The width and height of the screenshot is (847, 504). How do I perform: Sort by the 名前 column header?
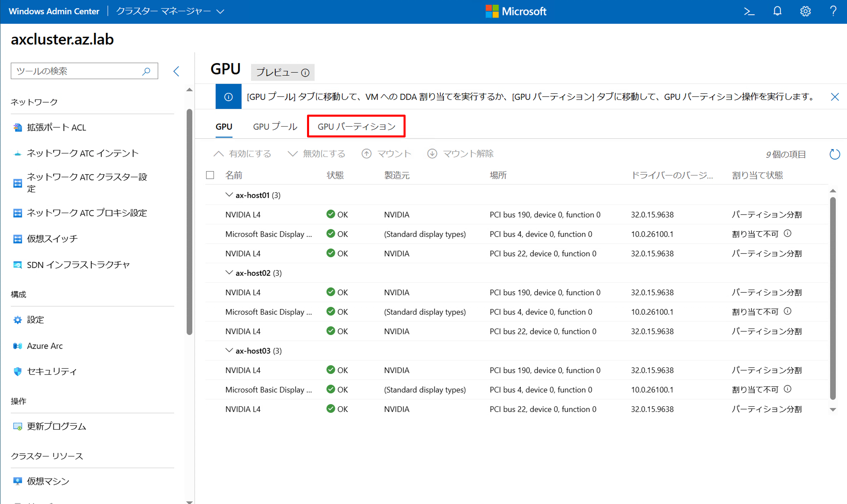click(234, 175)
